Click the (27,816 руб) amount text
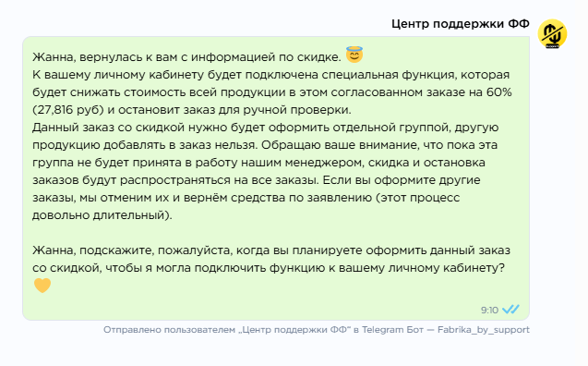The image size is (588, 366). click(68, 110)
